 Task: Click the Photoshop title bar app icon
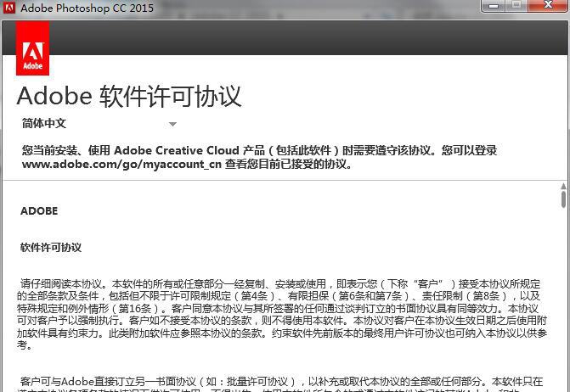[x=9, y=8]
